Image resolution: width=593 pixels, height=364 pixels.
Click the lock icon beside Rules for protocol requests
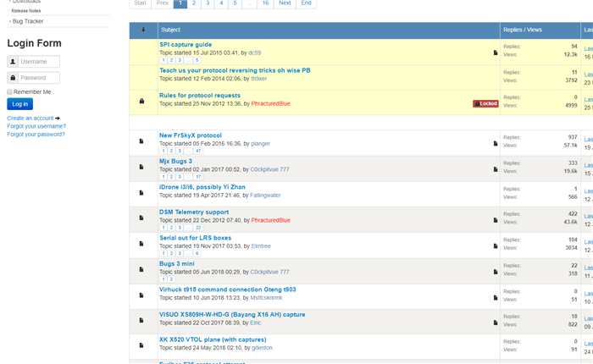click(x=141, y=101)
